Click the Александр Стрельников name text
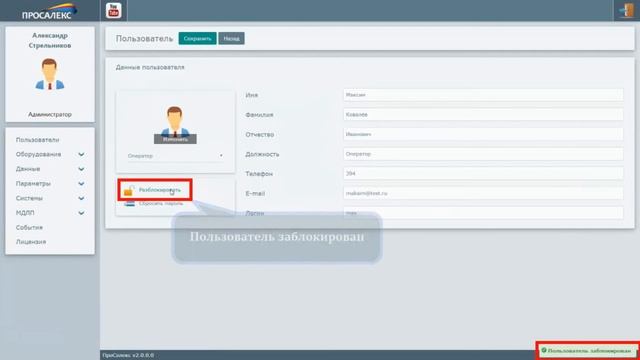This screenshot has width=640, height=360. (50, 40)
